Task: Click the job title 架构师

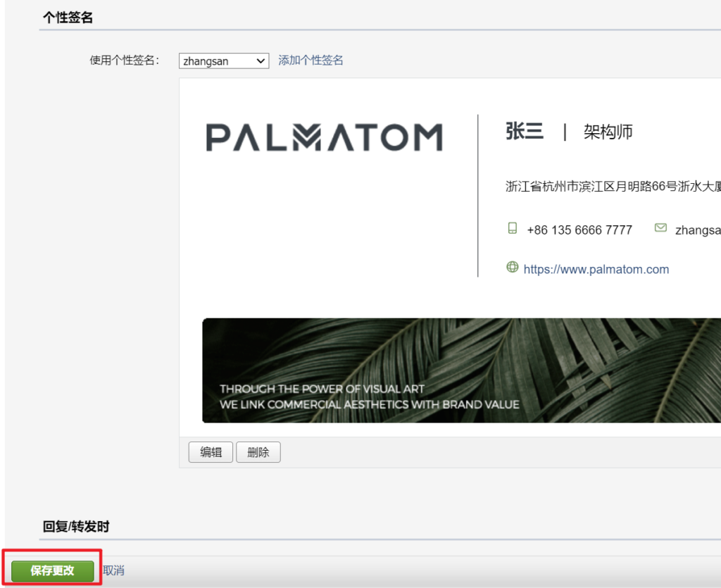Action: [608, 132]
